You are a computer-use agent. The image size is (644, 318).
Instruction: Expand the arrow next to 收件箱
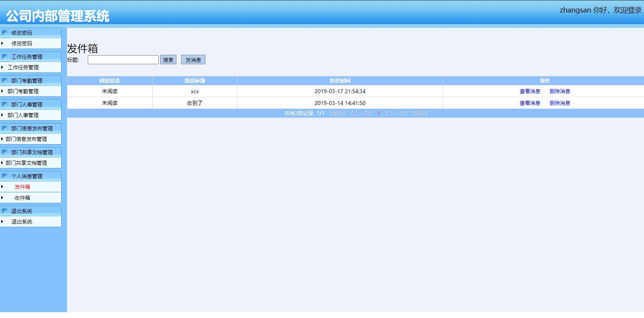point(2,198)
